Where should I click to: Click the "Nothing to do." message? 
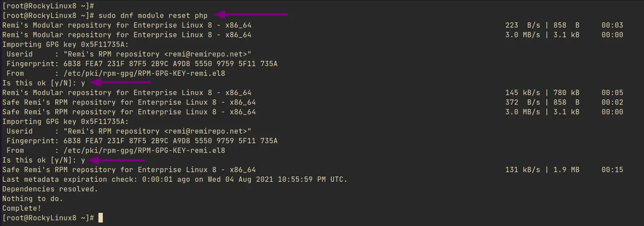[33, 199]
